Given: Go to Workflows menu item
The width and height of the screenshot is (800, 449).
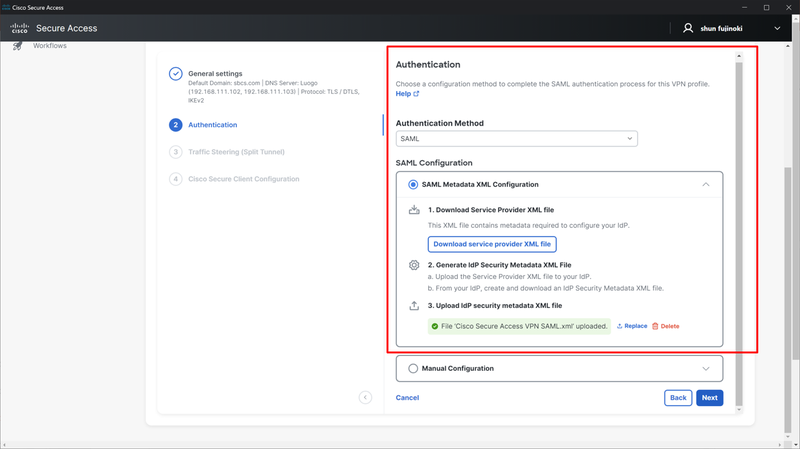Looking at the screenshot, I should (50, 46).
